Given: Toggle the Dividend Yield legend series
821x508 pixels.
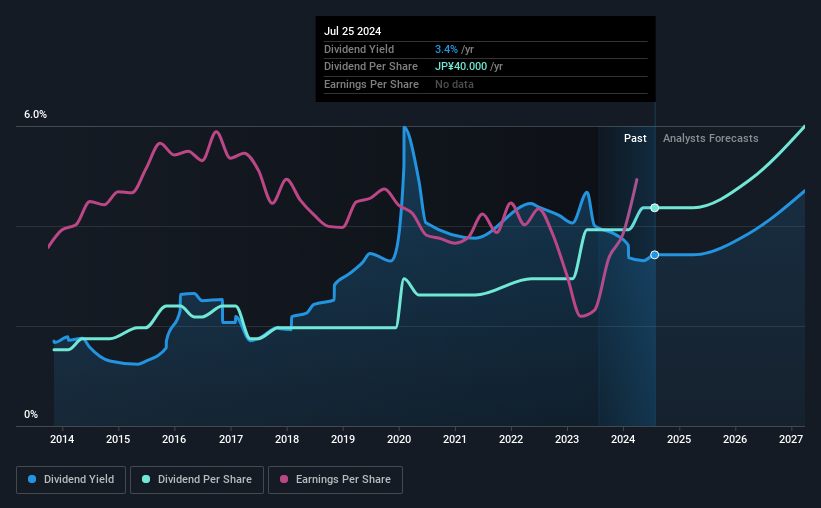Looking at the screenshot, I should tap(71, 480).
